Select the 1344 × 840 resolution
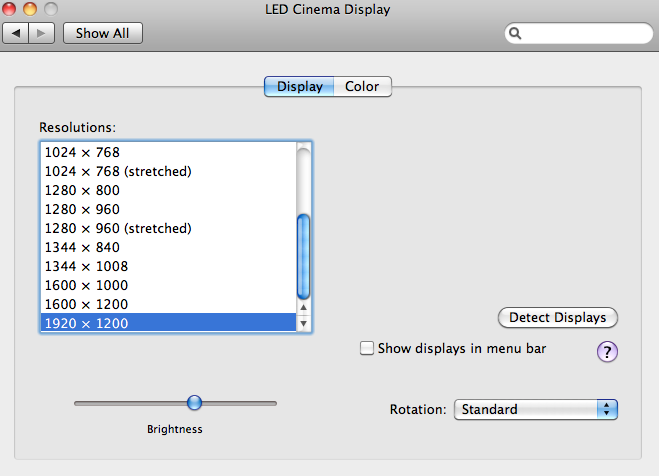Screen dimensions: 659x476 pos(168,247)
